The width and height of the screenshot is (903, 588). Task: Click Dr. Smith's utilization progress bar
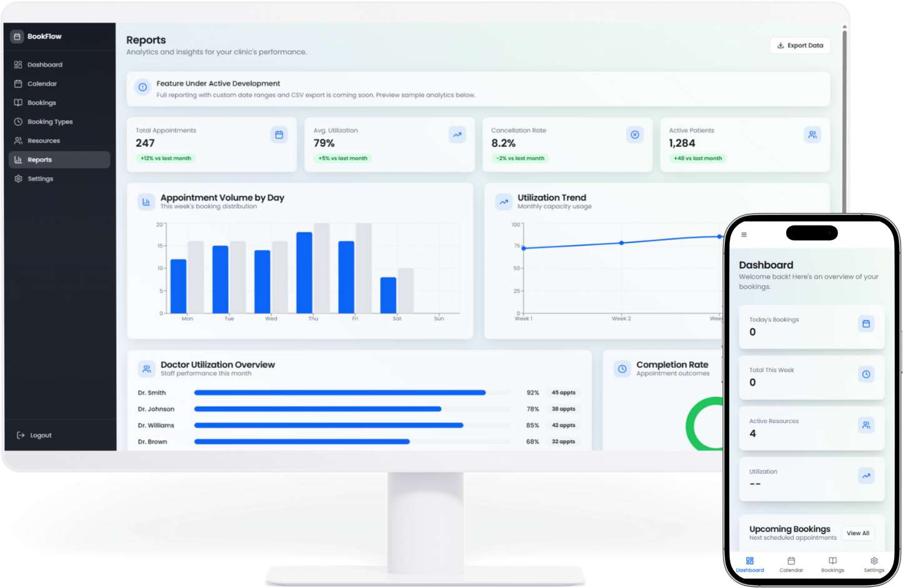click(x=340, y=393)
